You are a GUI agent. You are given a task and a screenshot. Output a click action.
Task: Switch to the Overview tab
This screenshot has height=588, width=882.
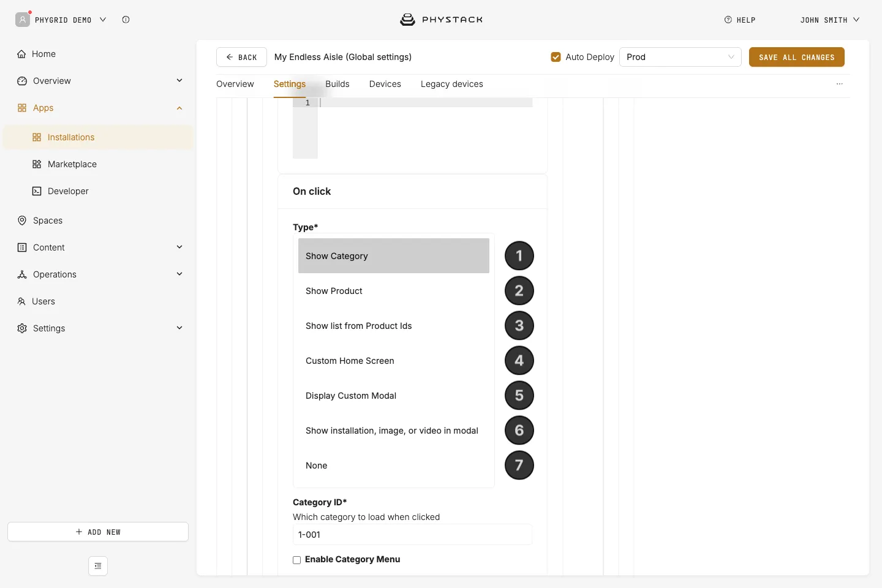pyautogui.click(x=235, y=84)
